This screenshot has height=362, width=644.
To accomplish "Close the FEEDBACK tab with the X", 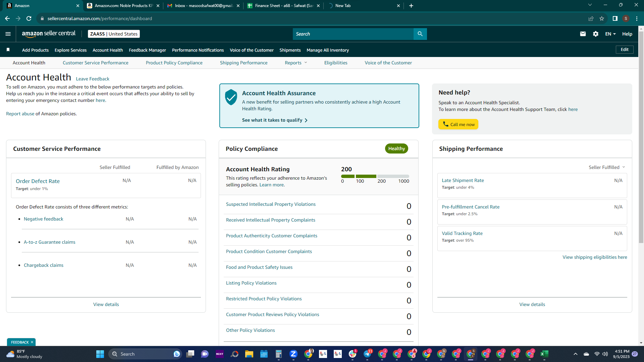I will point(32,342).
